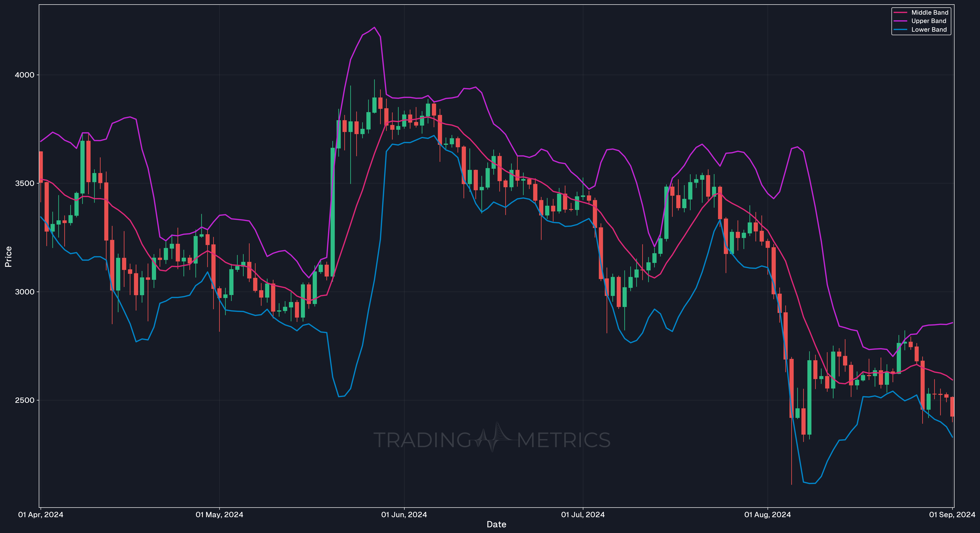Click the 01 Apr, 2024 date label
Viewport: 980px width, 533px height.
click(41, 515)
